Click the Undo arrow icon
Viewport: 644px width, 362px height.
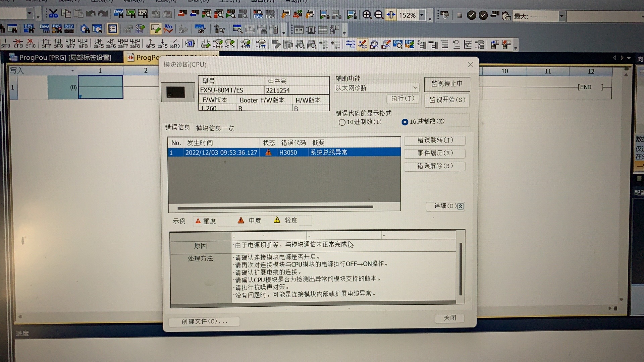pos(90,14)
